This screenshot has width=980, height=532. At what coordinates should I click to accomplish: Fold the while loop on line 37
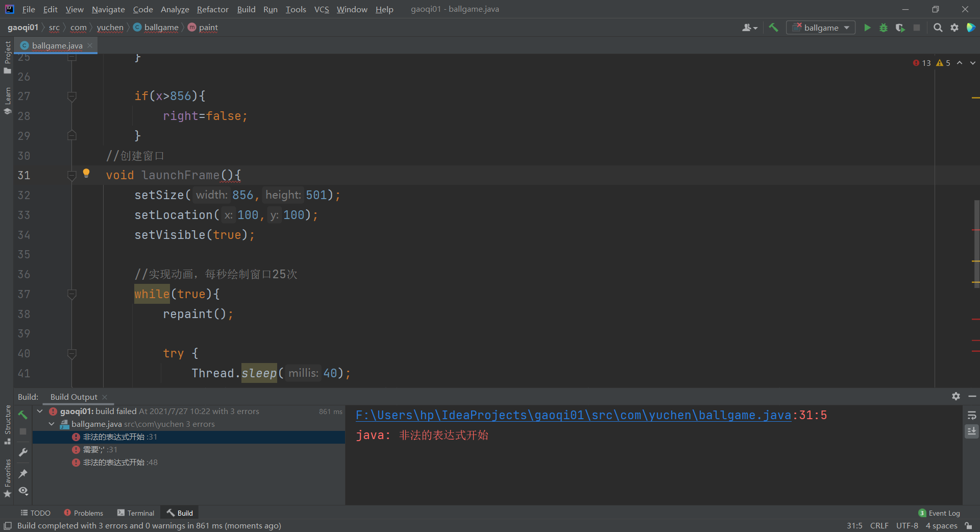(72, 294)
